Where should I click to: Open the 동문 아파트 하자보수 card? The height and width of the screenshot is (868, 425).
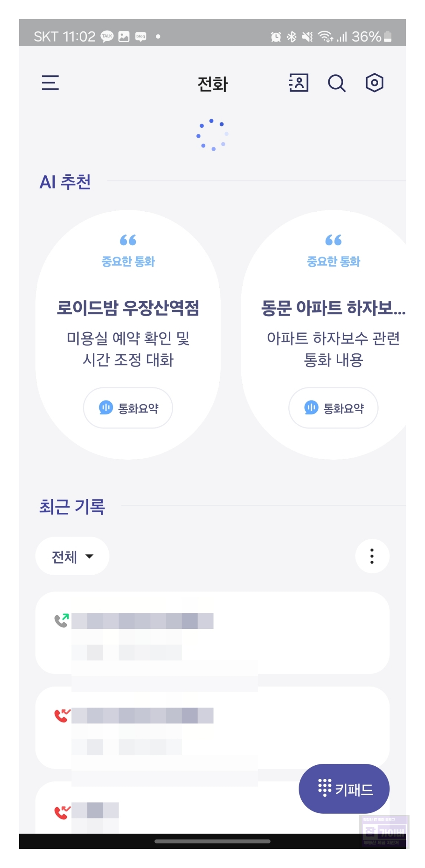point(323,335)
